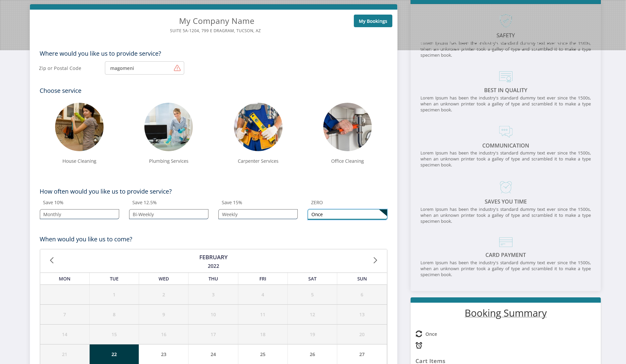The height and width of the screenshot is (364, 626).
Task: Click the Save 10% label
Action: pyautogui.click(x=53, y=203)
